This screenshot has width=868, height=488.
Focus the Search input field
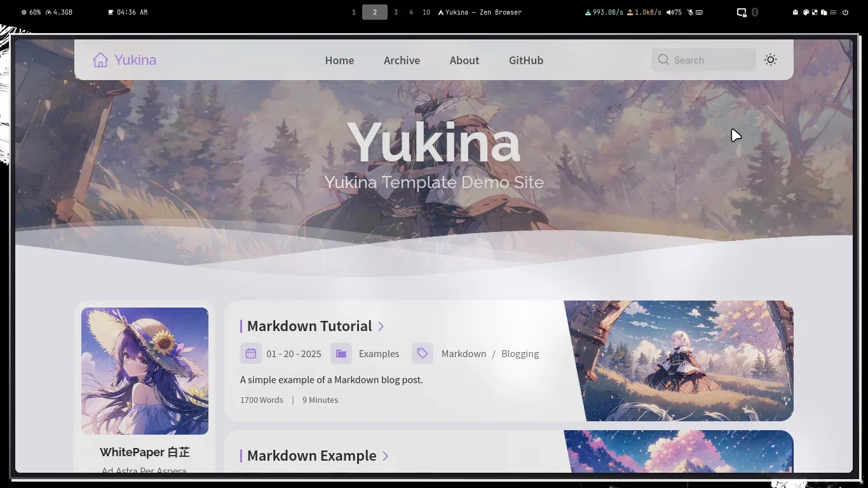[x=703, y=60]
